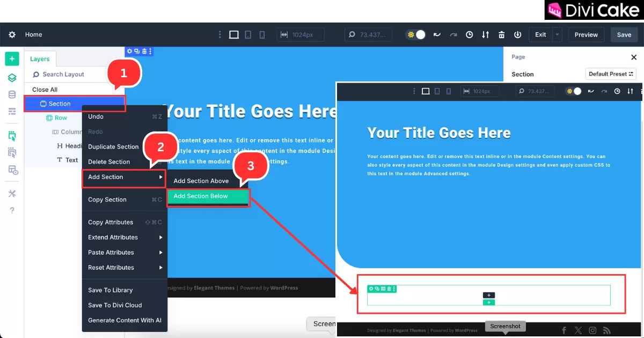The height and width of the screenshot is (338, 644).
Task: Open the Exit button dropdown arrow
Action: 557,34
